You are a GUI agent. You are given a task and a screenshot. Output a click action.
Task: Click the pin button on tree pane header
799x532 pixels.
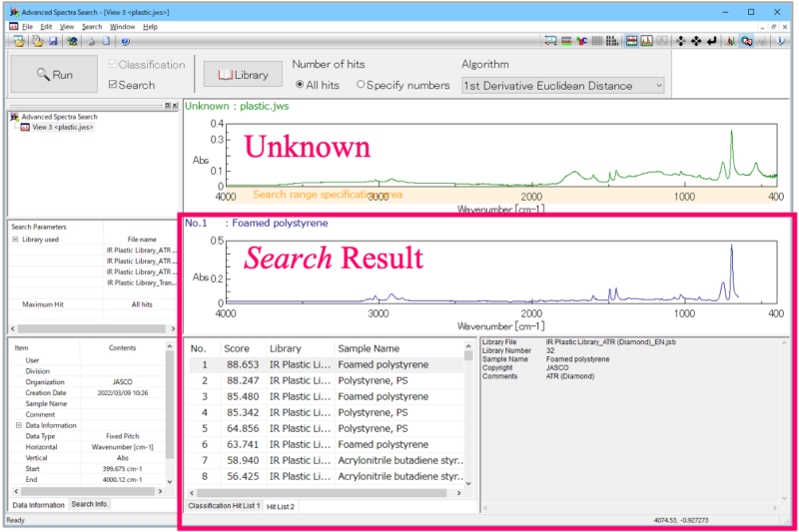click(x=168, y=106)
